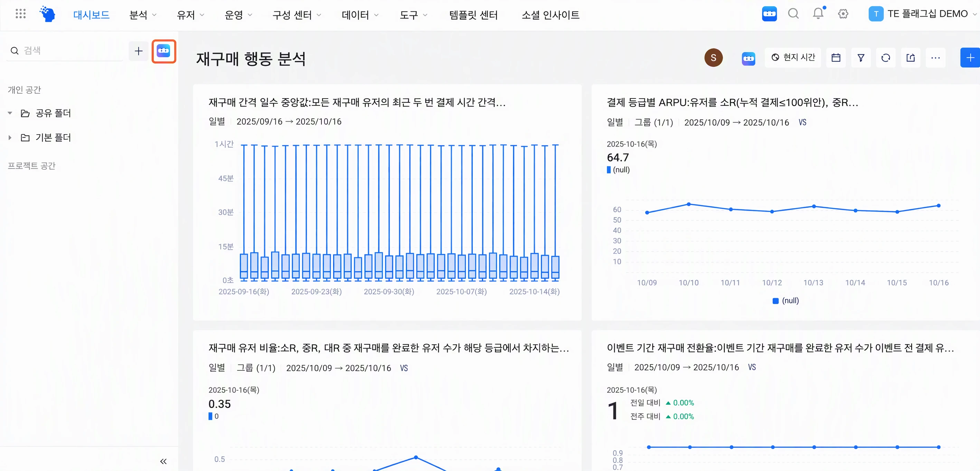Click the S user avatar on dashboard
Screen dimensions: 980x471
(x=713, y=57)
